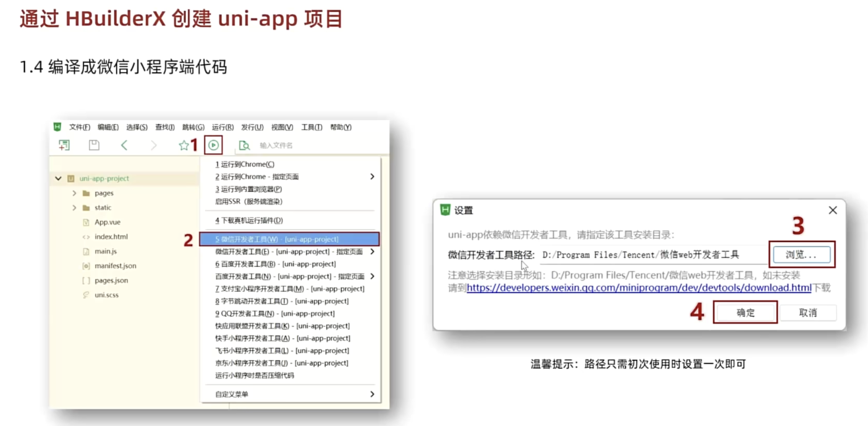Select uni.scss in project tree
This screenshot has width=868, height=426.
point(106,295)
